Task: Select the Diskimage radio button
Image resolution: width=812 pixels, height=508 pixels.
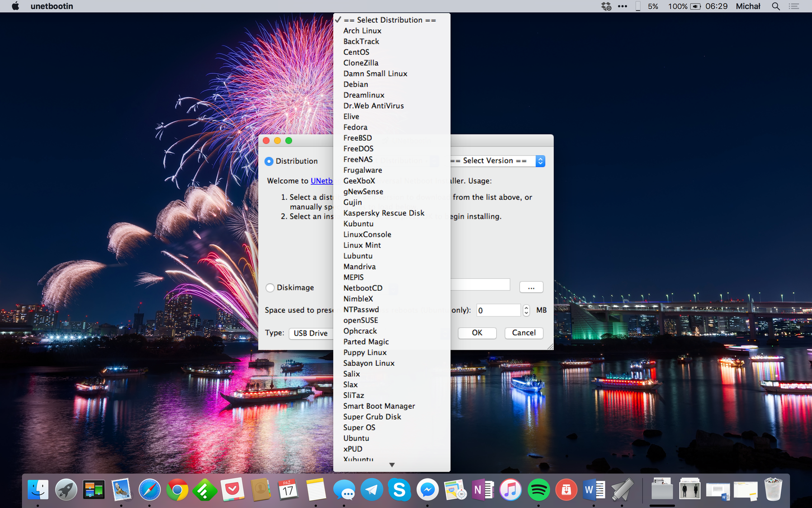Action: click(x=270, y=287)
